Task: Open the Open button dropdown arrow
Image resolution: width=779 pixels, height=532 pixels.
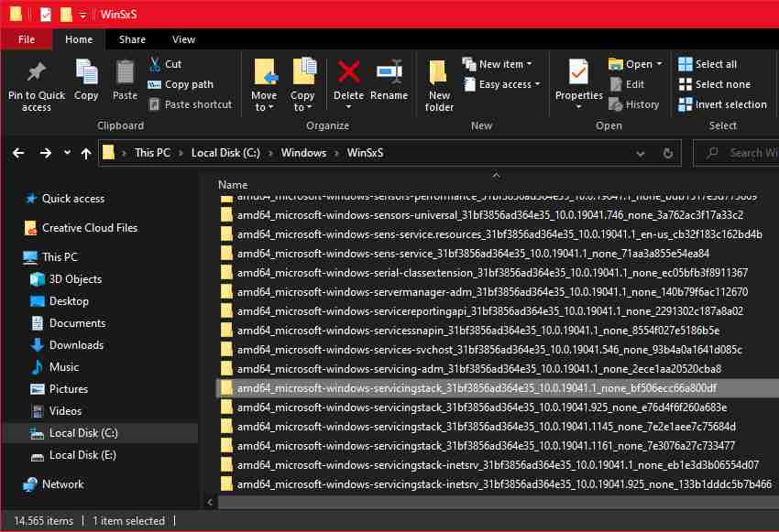Action: pos(659,64)
